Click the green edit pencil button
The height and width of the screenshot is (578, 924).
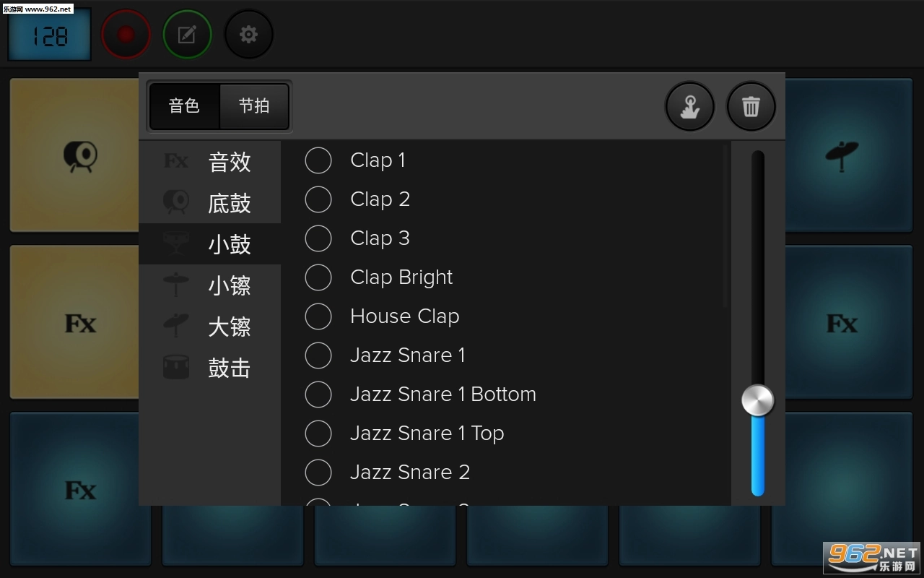coord(187,33)
